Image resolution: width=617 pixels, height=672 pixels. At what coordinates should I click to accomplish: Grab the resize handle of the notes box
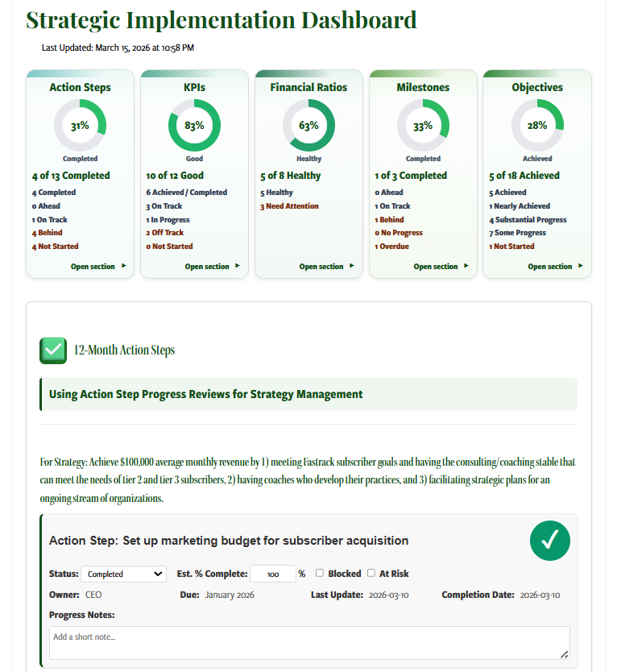[x=565, y=654]
